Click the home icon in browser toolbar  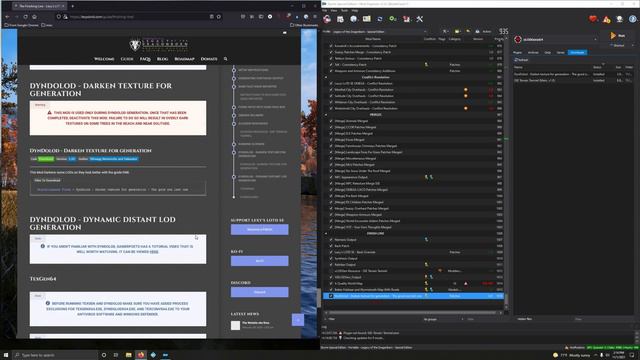[x=34, y=17]
